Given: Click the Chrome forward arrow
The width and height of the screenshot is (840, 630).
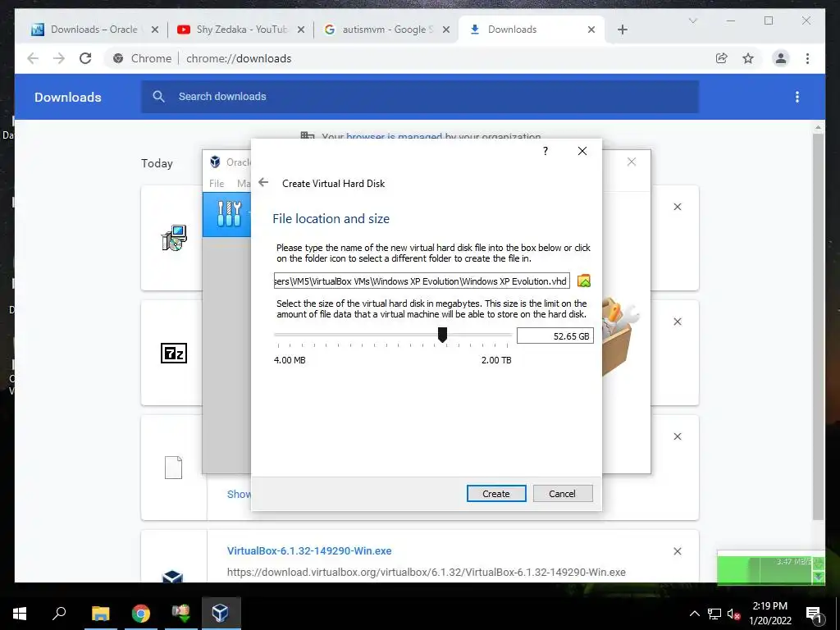Looking at the screenshot, I should click(59, 58).
